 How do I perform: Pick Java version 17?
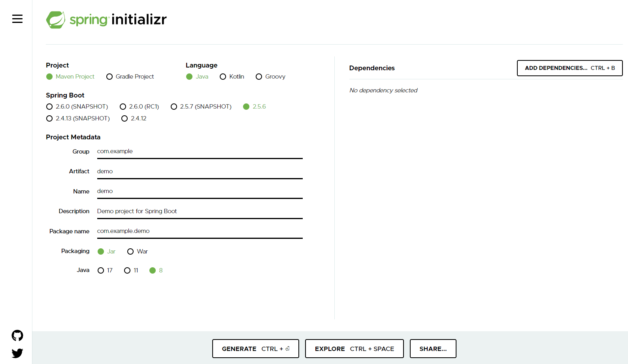[x=105, y=270]
